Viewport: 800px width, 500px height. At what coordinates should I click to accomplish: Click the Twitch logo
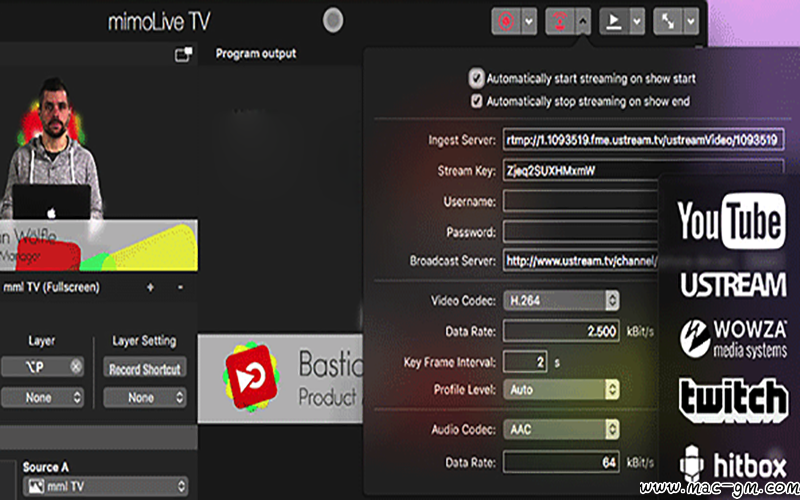coord(733,400)
